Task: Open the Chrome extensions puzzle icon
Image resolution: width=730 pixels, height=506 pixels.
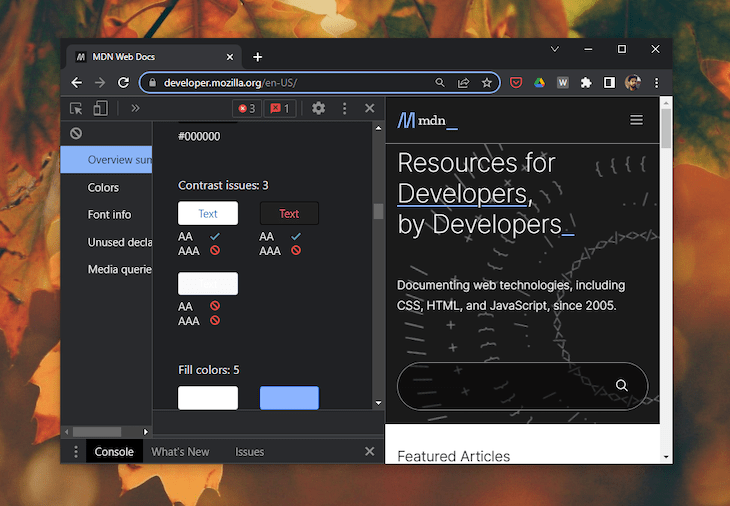Action: [586, 83]
